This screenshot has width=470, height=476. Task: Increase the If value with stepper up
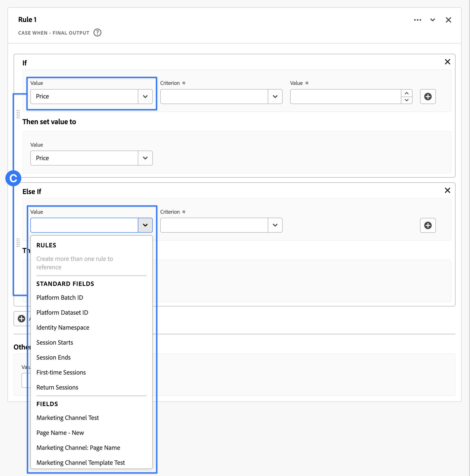point(406,93)
